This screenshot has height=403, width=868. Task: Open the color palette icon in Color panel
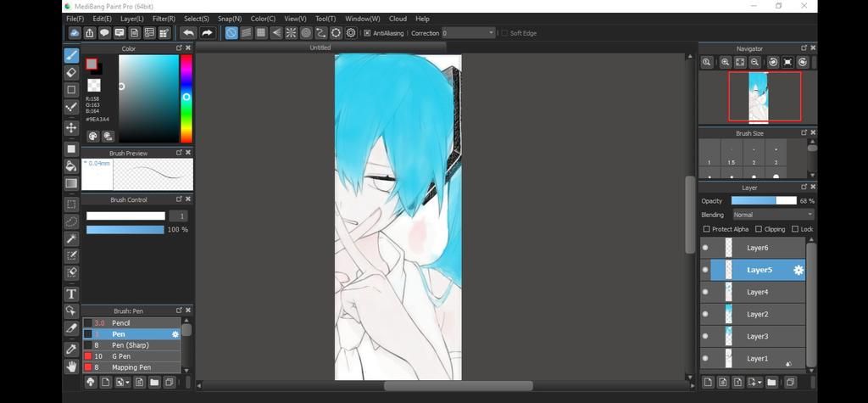[93, 136]
